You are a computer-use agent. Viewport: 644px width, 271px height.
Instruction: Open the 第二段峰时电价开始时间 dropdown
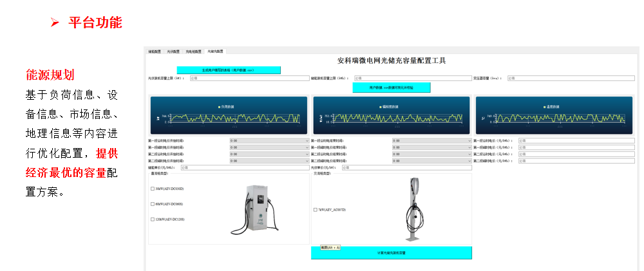[x=269, y=161]
